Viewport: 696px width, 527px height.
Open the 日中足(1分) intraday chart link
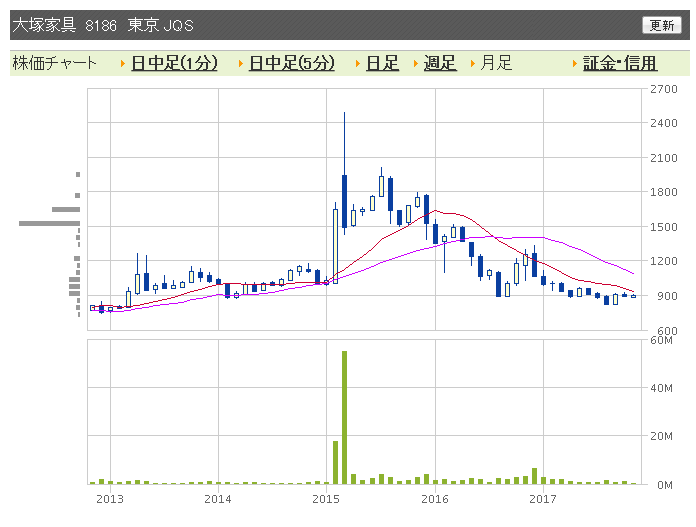174,63
